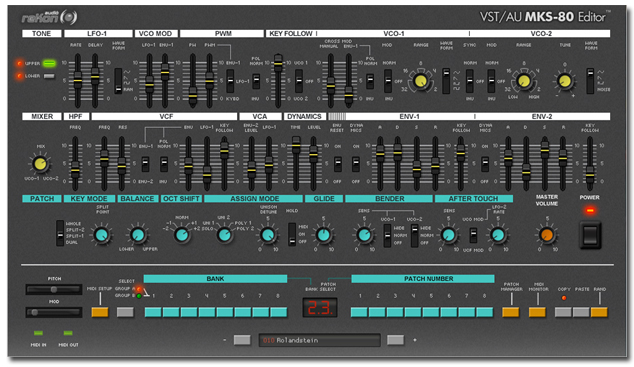Viewport: 634px width, 367px height.
Task: Select Bank button number 3
Action: click(x=189, y=312)
